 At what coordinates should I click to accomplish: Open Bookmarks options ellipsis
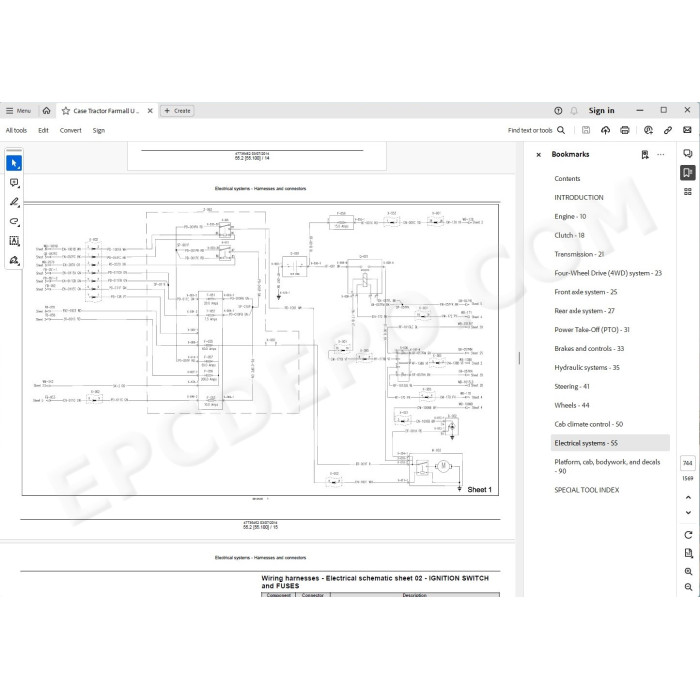[x=661, y=154]
